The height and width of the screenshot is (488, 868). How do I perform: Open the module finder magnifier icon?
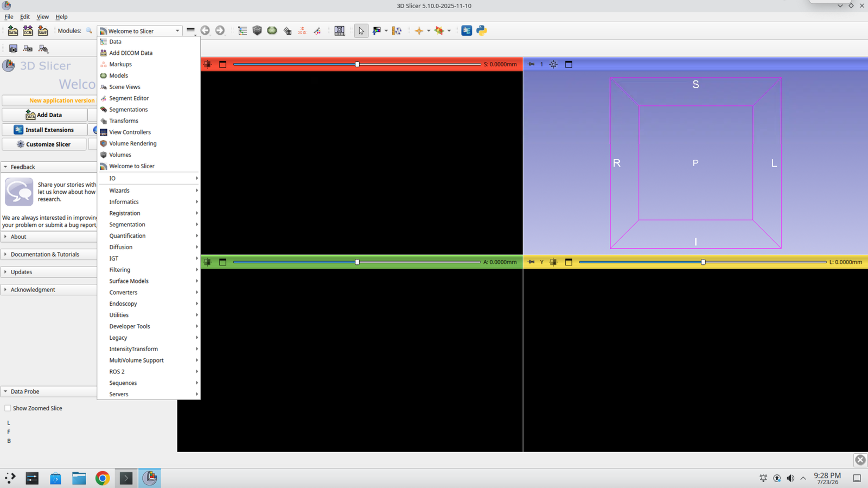(x=89, y=31)
